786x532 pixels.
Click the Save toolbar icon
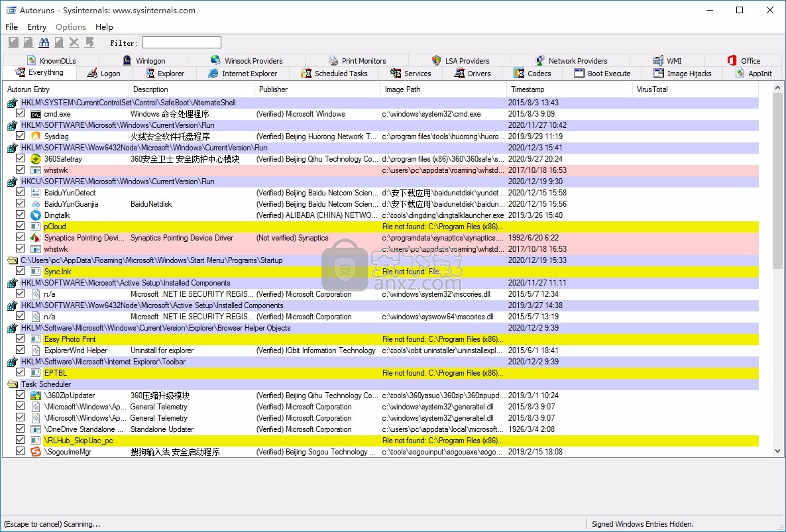[x=13, y=42]
